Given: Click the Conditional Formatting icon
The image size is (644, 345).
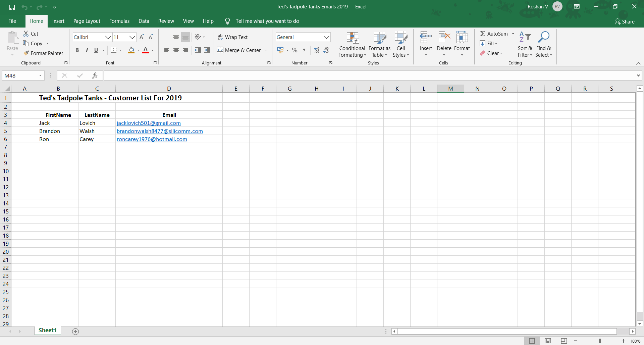Looking at the screenshot, I should (x=352, y=38).
